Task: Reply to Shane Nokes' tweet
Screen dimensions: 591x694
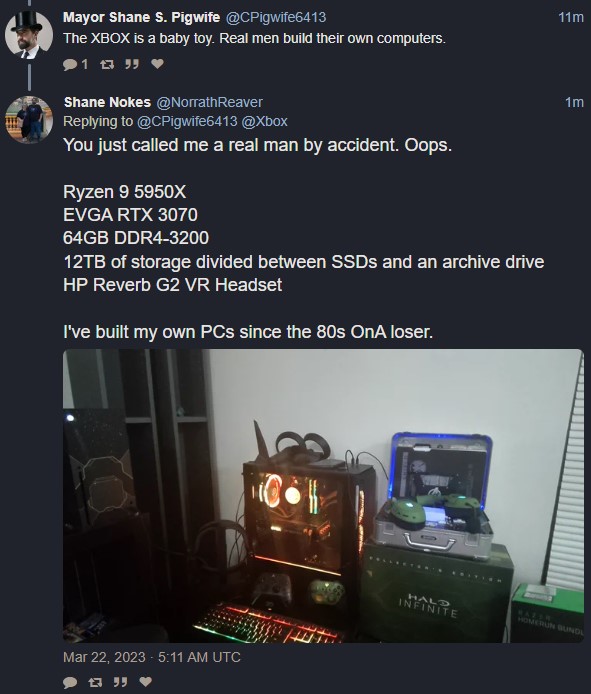Action: click(x=70, y=682)
